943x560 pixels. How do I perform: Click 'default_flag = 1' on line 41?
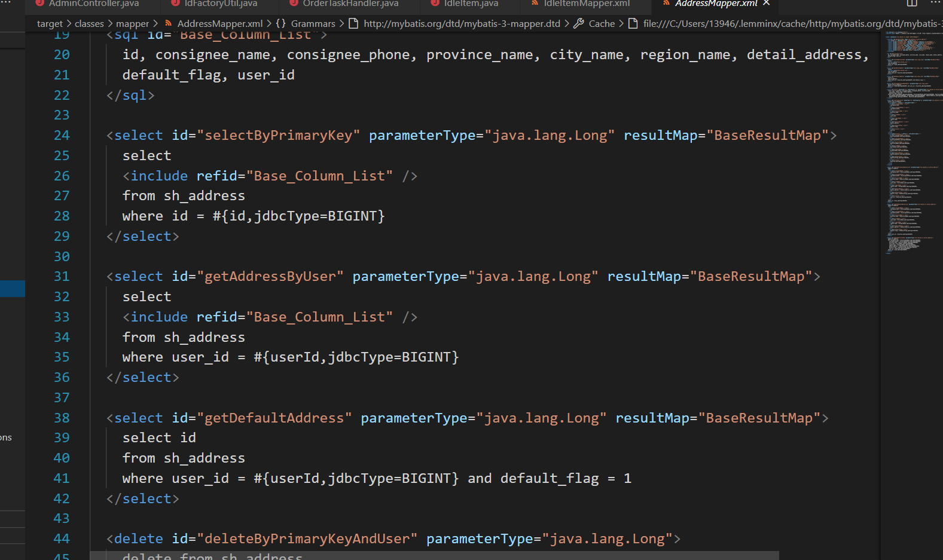tap(566, 479)
